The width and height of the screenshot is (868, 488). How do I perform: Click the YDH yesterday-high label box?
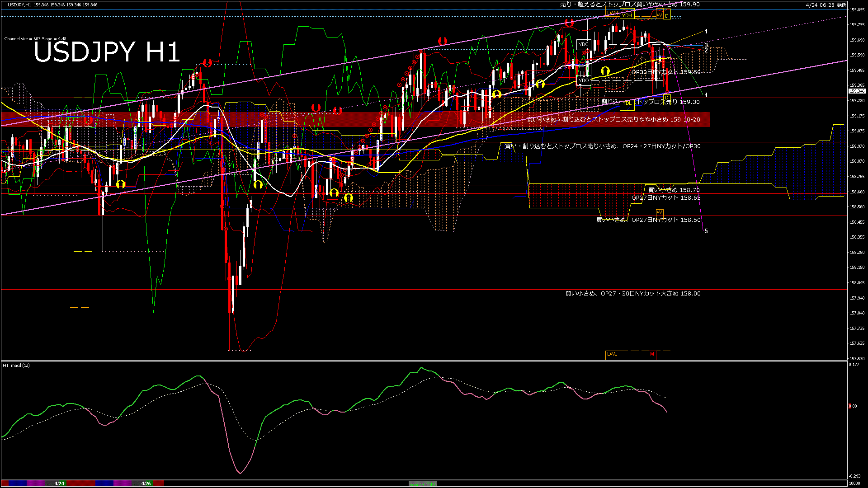pos(627,15)
